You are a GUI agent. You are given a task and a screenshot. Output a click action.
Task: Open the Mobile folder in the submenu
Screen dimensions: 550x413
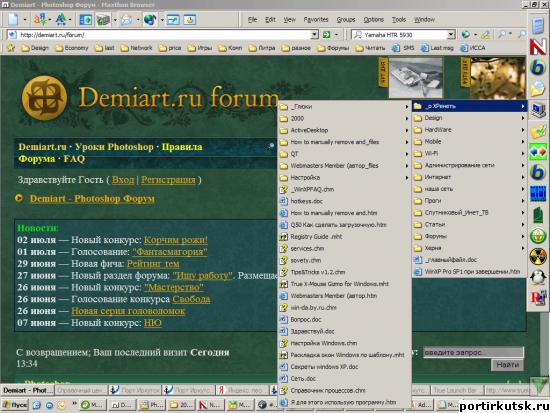469,142
